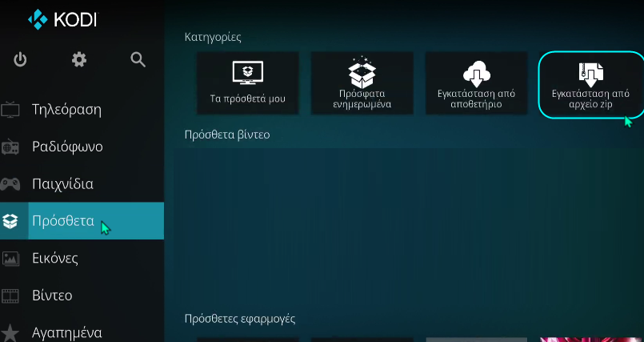Click the radio icon beside Ραδιόφωνο

(10, 147)
